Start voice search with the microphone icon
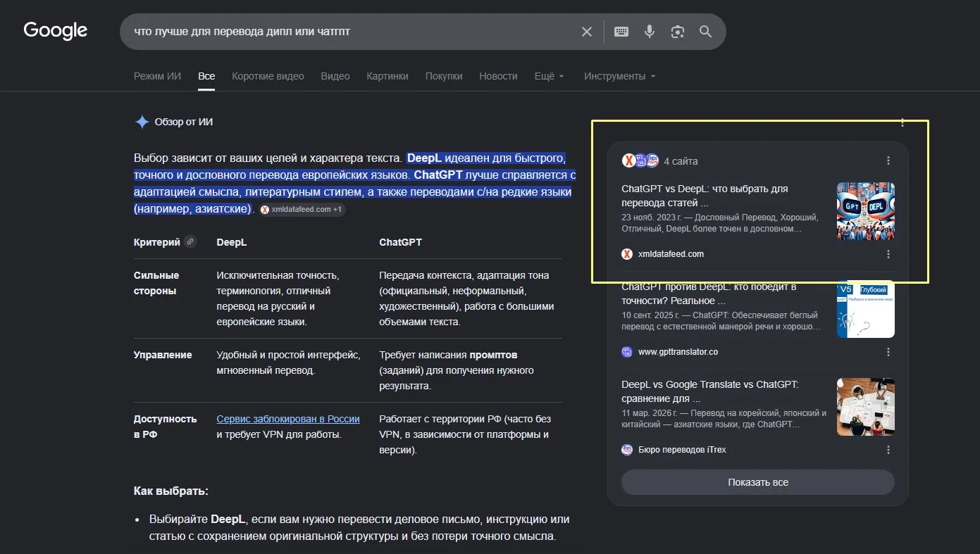 click(650, 32)
